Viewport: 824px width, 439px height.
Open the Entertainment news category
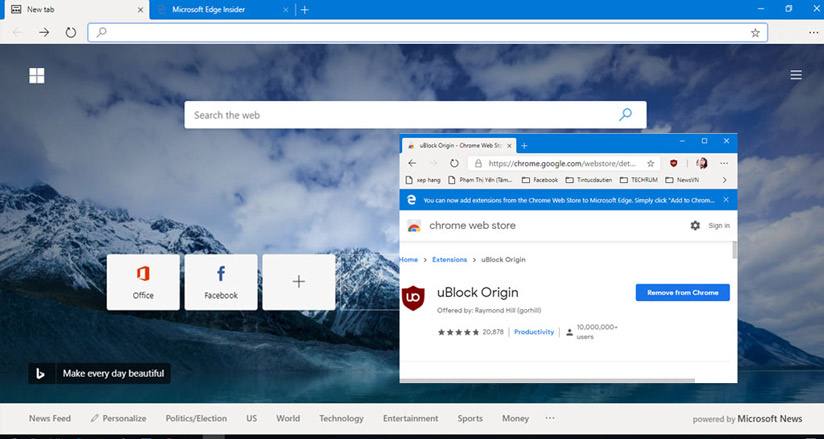coord(410,418)
